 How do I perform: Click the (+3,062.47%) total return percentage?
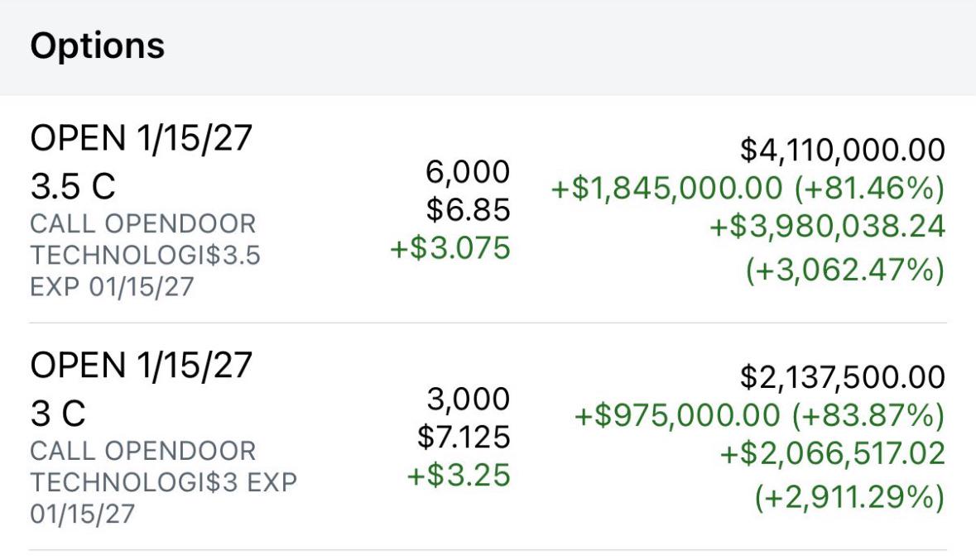(x=844, y=270)
